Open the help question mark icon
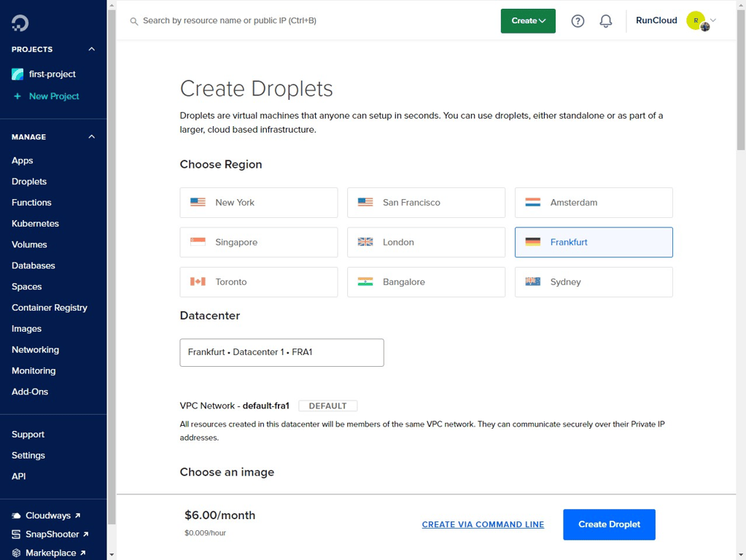This screenshot has height=560, width=746. [578, 21]
